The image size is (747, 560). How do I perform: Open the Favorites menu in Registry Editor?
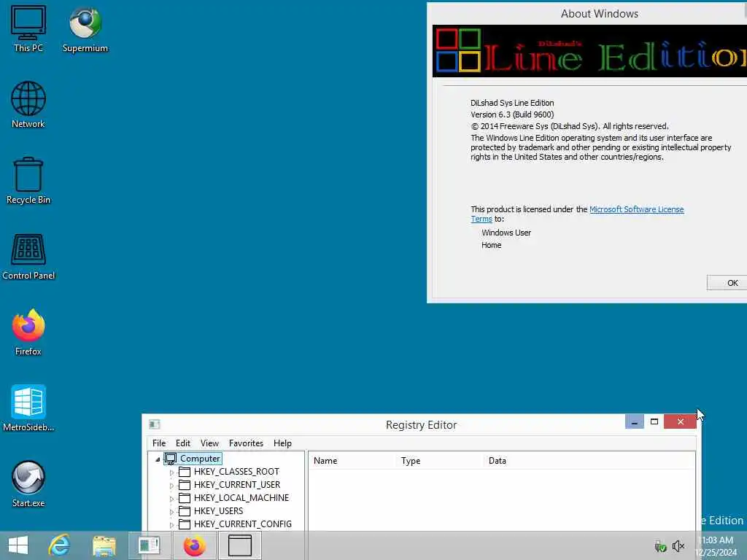pos(246,443)
